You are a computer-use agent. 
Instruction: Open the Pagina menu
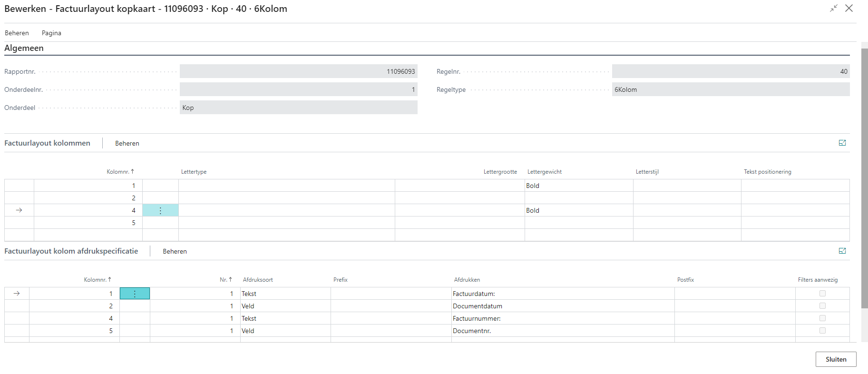pyautogui.click(x=51, y=33)
